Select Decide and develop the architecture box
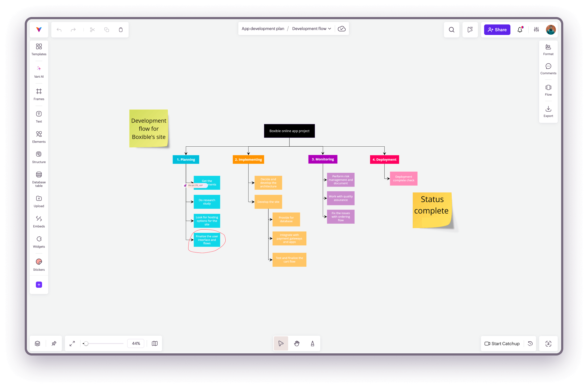Screen dimensions: 588x388 pyautogui.click(x=268, y=183)
